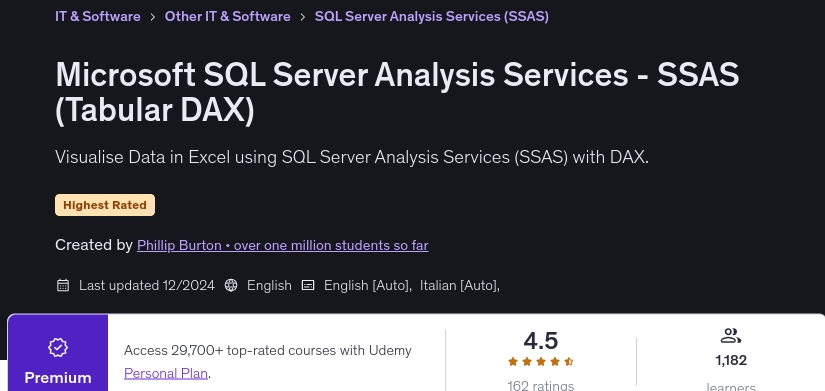Click the subtitle 'Visualise Data in Excel' text
The width and height of the screenshot is (825, 391).
(352, 157)
